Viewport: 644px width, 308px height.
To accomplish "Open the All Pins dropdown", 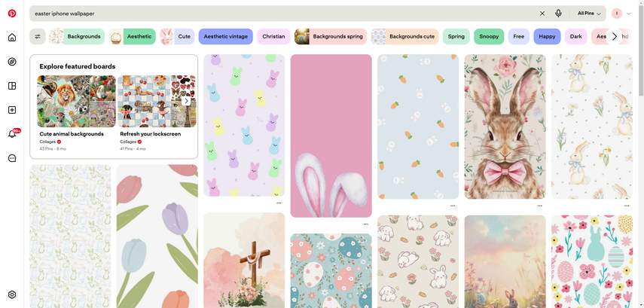I will (589, 13).
